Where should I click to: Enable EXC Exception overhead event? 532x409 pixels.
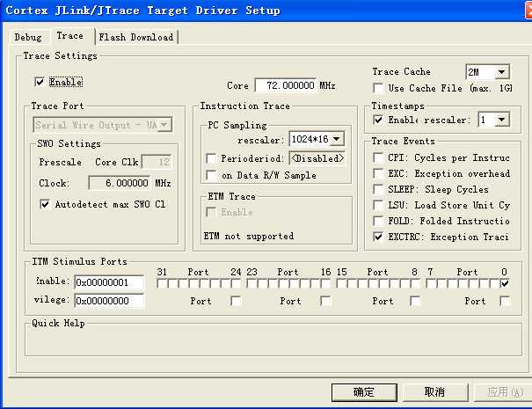[378, 173]
